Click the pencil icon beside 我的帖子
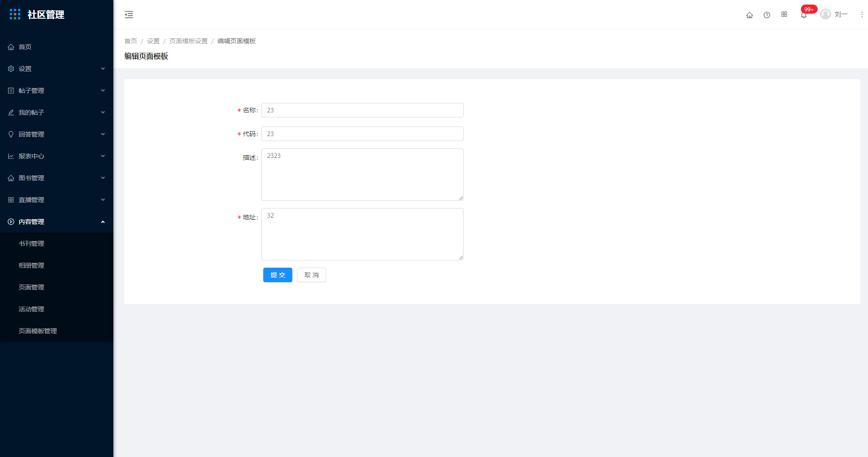 pos(11,112)
